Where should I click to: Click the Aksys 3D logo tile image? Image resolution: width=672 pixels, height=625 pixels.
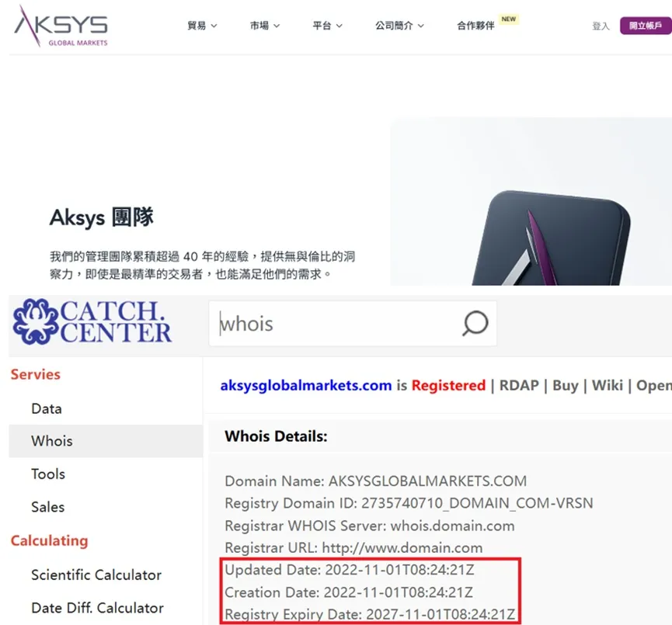pyautogui.click(x=552, y=238)
